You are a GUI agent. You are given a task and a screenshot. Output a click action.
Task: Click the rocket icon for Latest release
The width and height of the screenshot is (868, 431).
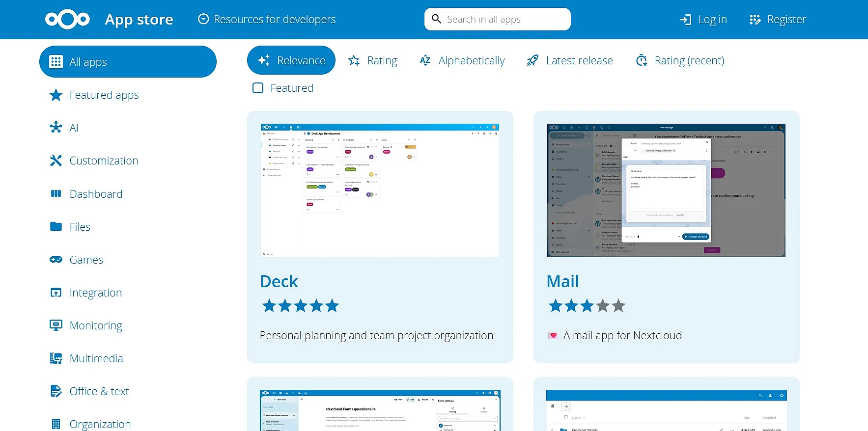532,60
